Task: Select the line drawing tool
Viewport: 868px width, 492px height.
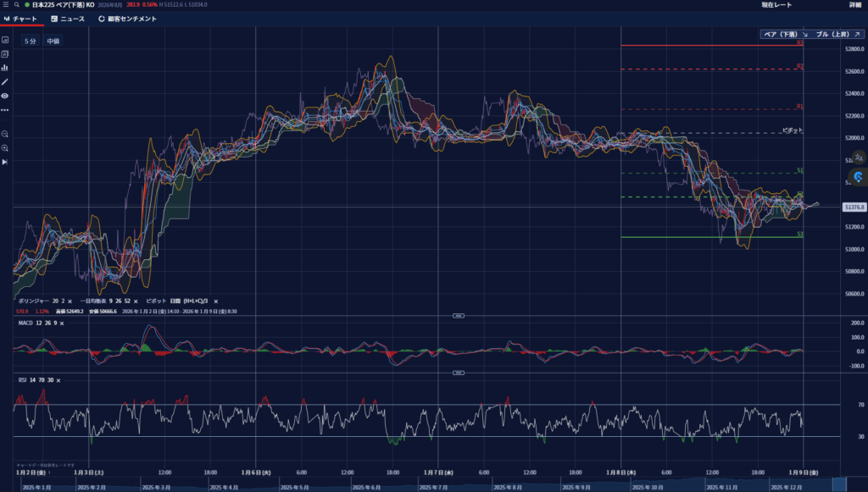Action: click(5, 82)
